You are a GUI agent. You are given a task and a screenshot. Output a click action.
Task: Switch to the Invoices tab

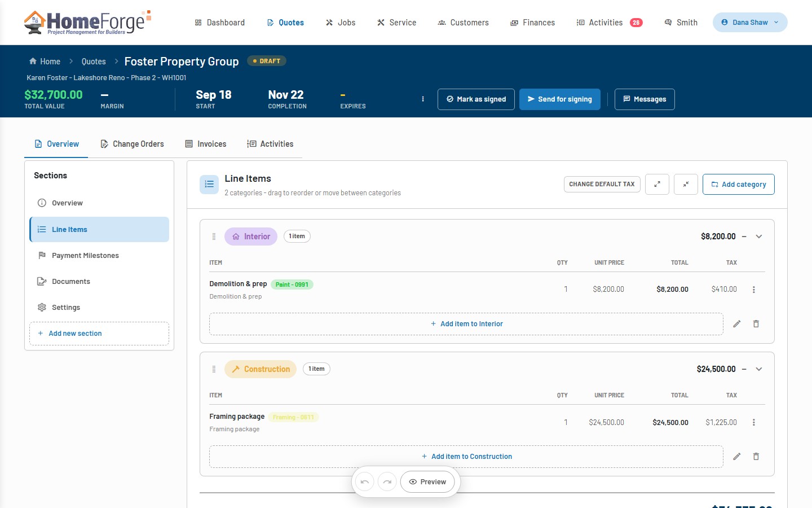pyautogui.click(x=206, y=144)
